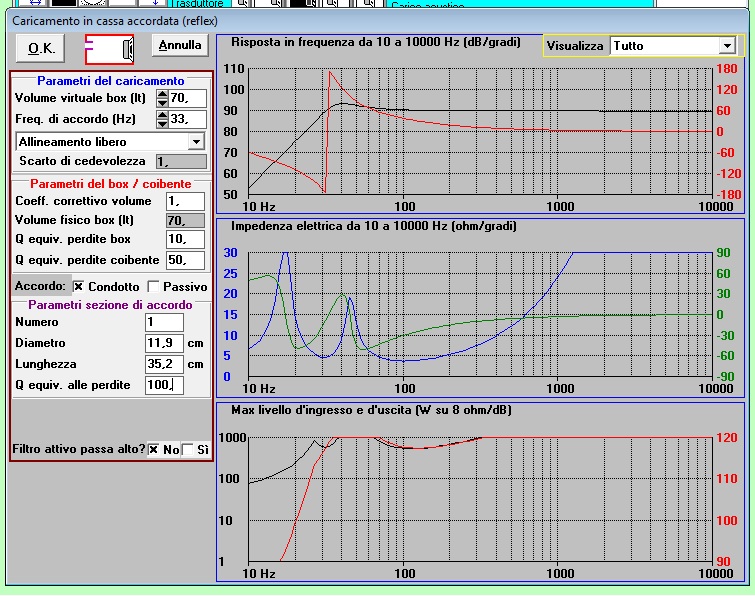Image resolution: width=755 pixels, height=596 pixels.
Task: Click the Freq. di accordo (Hz) label
Action: [75, 119]
